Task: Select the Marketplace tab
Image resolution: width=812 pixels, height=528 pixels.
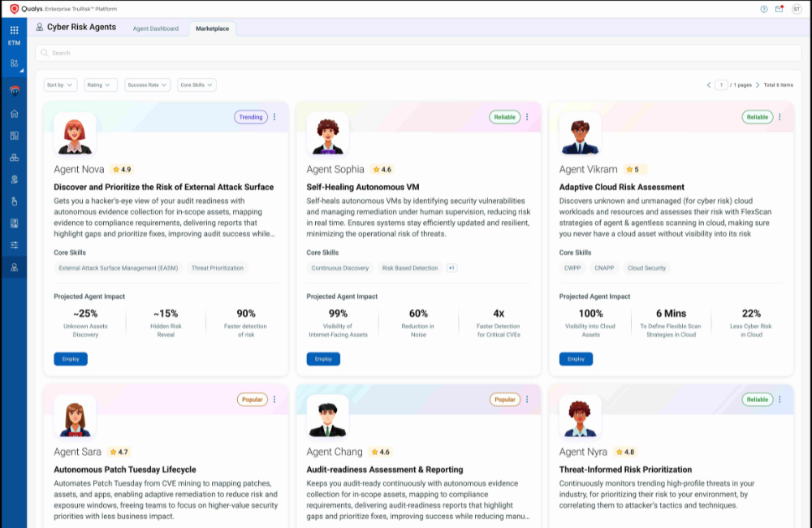Action: click(x=212, y=28)
